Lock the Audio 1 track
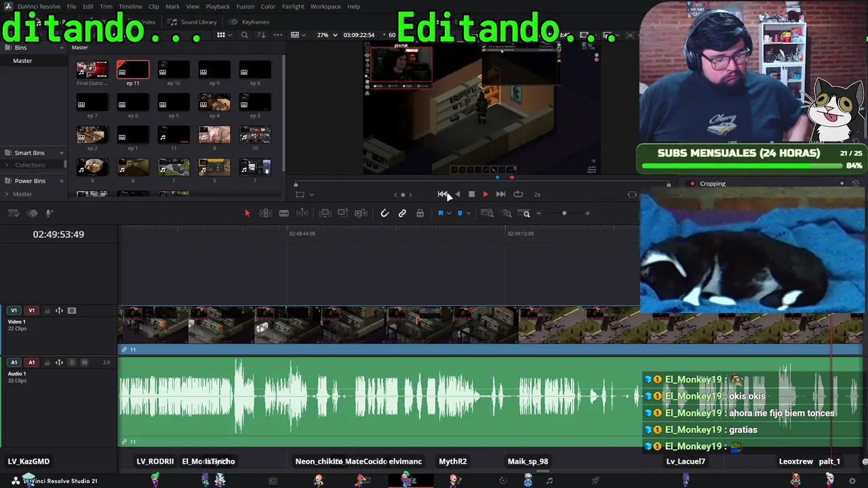 coord(47,363)
